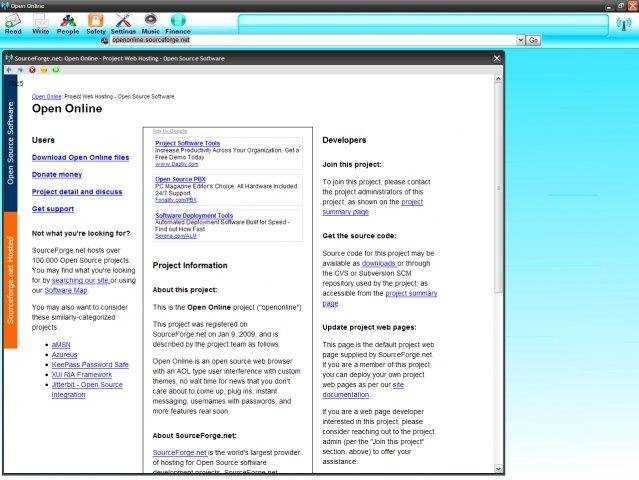Open the Project Software Tools ad
The height and width of the screenshot is (480, 639).
[x=187, y=143]
